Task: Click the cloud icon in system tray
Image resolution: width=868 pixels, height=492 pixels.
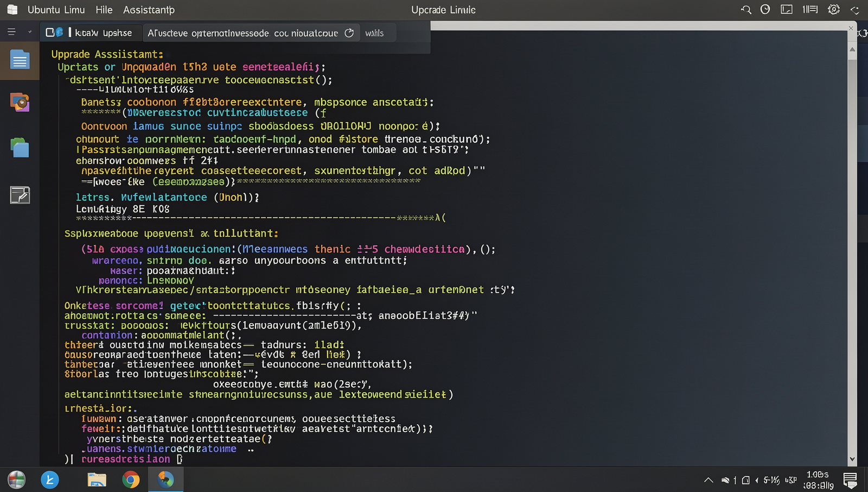Action: (725, 480)
